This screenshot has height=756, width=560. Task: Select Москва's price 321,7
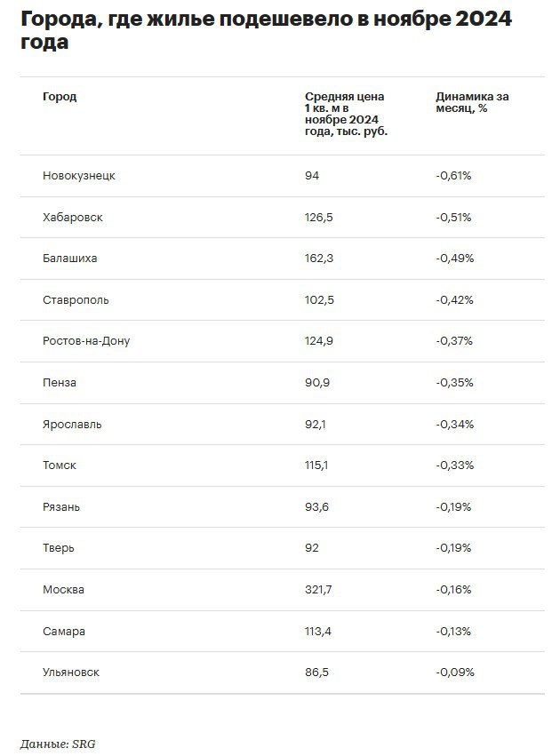pos(319,590)
